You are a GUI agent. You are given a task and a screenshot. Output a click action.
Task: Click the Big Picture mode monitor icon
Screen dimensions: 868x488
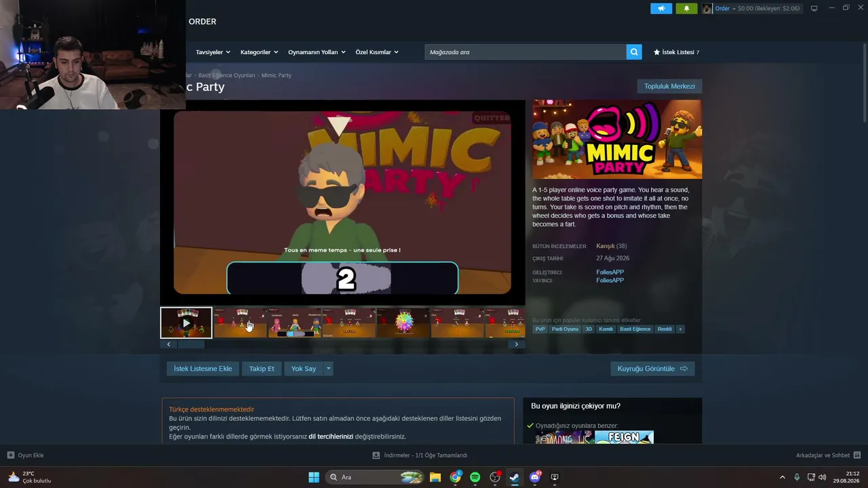point(814,8)
